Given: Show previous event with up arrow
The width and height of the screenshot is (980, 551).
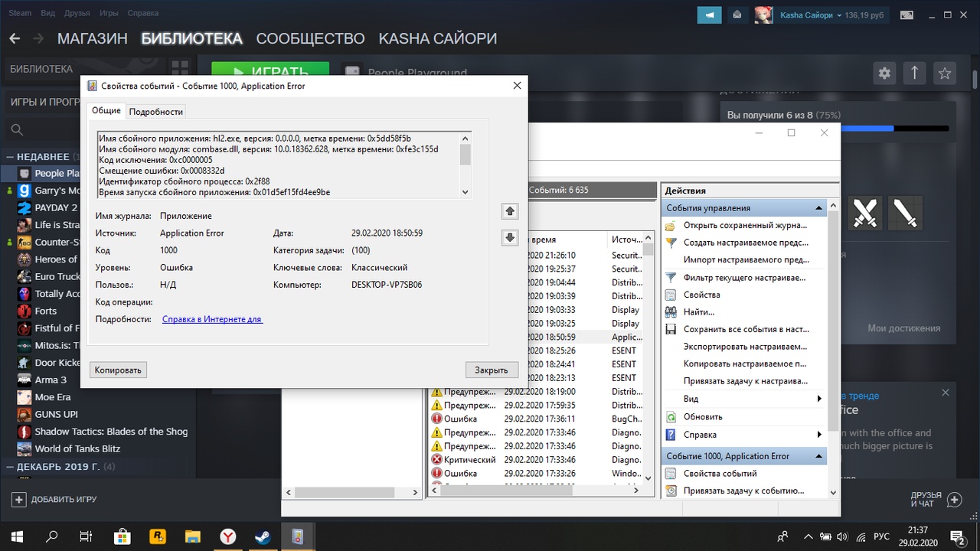Looking at the screenshot, I should point(510,210).
